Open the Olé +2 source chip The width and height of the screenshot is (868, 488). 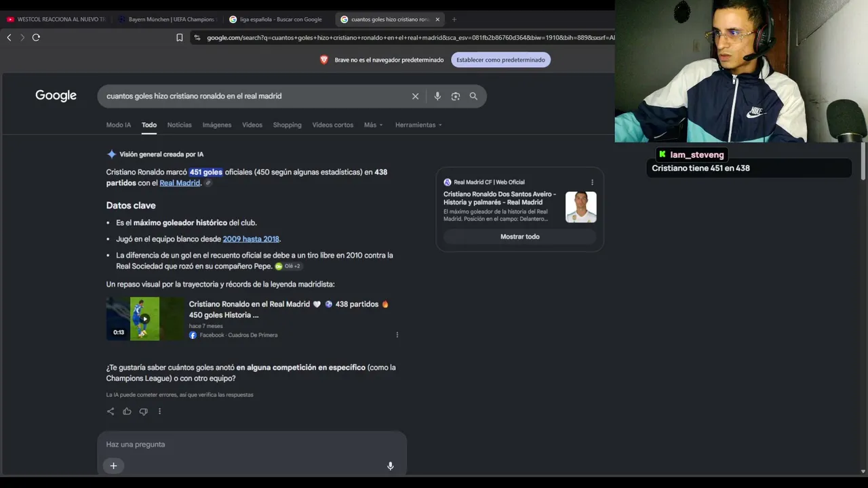(288, 266)
